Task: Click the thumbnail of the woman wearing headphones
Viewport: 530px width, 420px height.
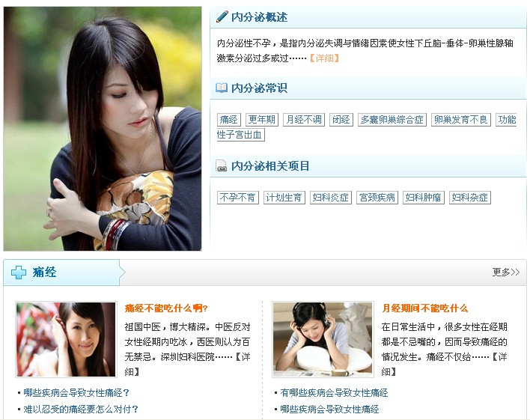Action: pyautogui.click(x=323, y=339)
